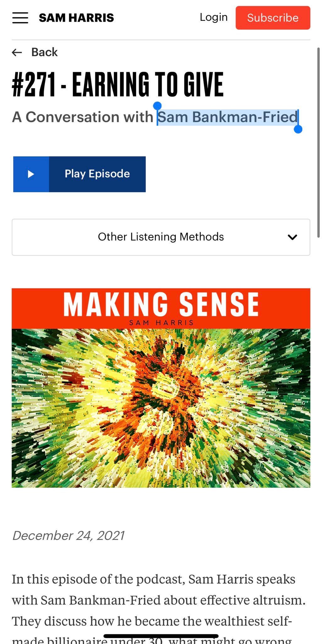Tap the Making Sense episode artwork

click(x=161, y=388)
